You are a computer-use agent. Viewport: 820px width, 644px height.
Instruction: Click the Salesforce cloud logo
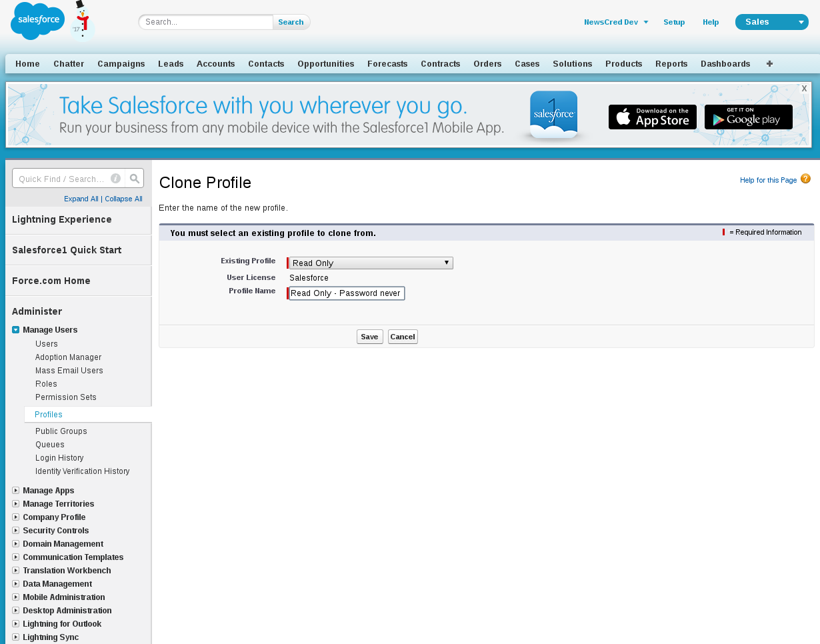point(37,21)
